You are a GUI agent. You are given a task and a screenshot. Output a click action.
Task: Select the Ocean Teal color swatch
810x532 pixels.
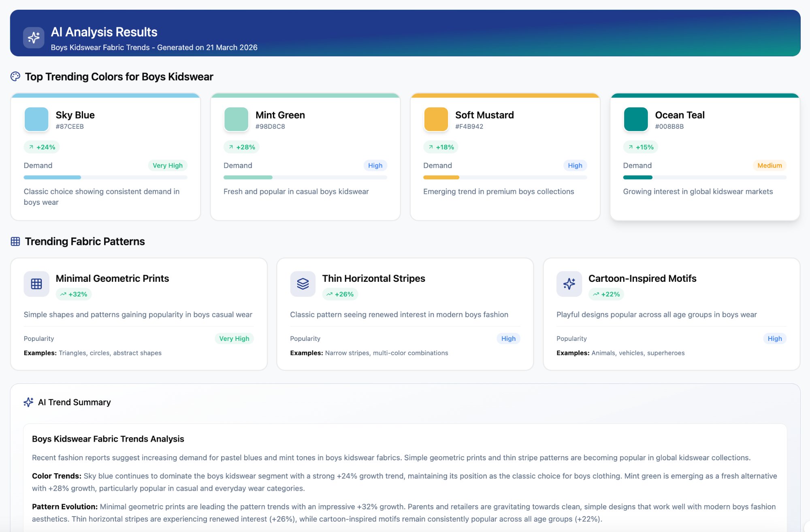(x=635, y=119)
